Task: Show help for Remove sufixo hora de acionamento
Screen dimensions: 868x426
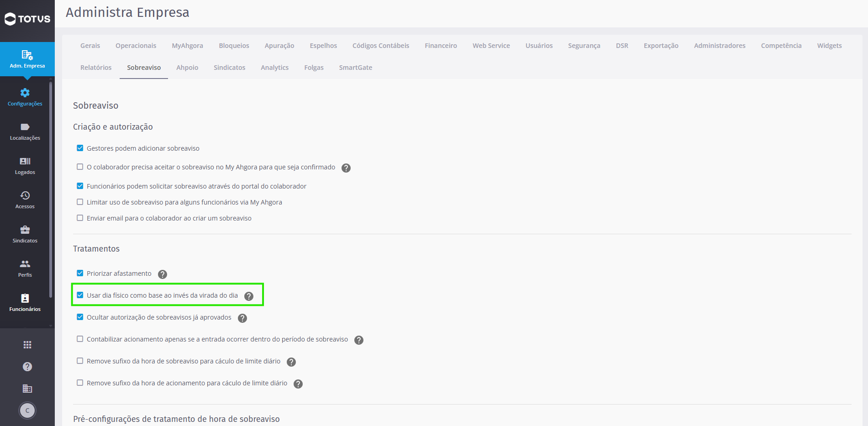Action: 298,384
